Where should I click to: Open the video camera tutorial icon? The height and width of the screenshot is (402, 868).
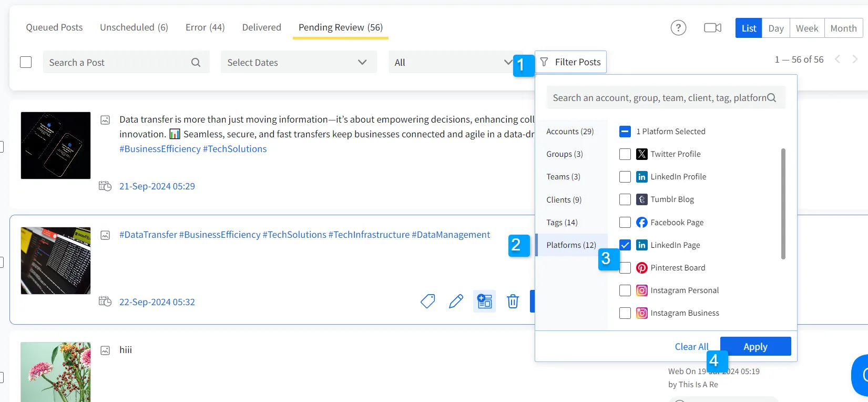click(712, 28)
